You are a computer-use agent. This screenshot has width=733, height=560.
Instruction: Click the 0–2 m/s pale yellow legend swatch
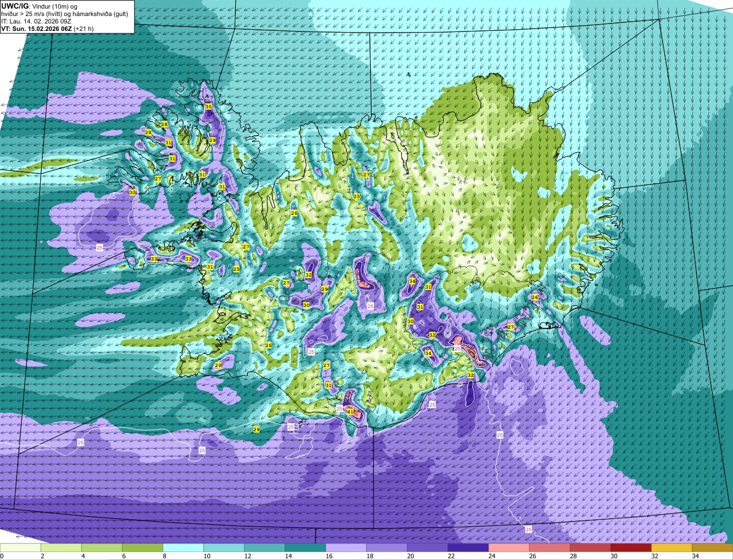21,547
